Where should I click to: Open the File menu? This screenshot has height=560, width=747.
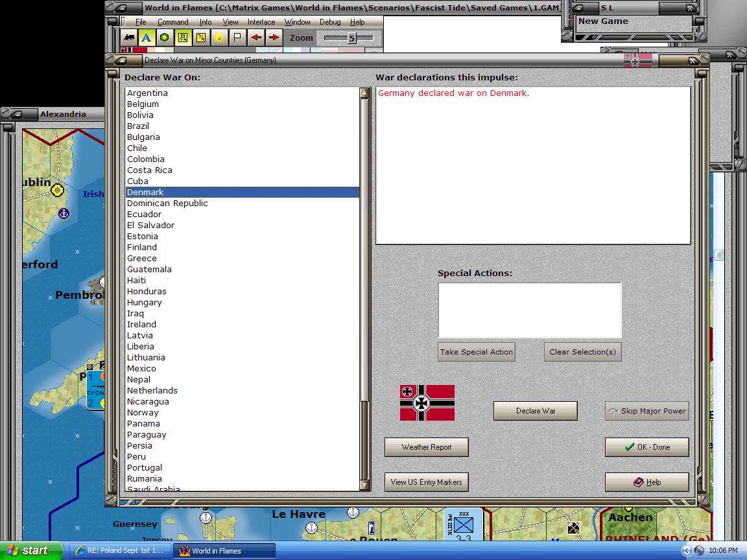click(x=141, y=22)
